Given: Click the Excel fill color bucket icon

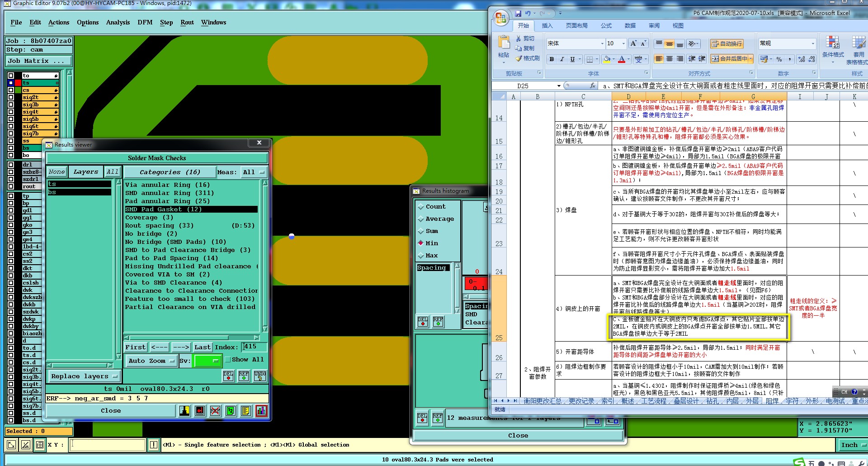Looking at the screenshot, I should pyautogui.click(x=607, y=59).
